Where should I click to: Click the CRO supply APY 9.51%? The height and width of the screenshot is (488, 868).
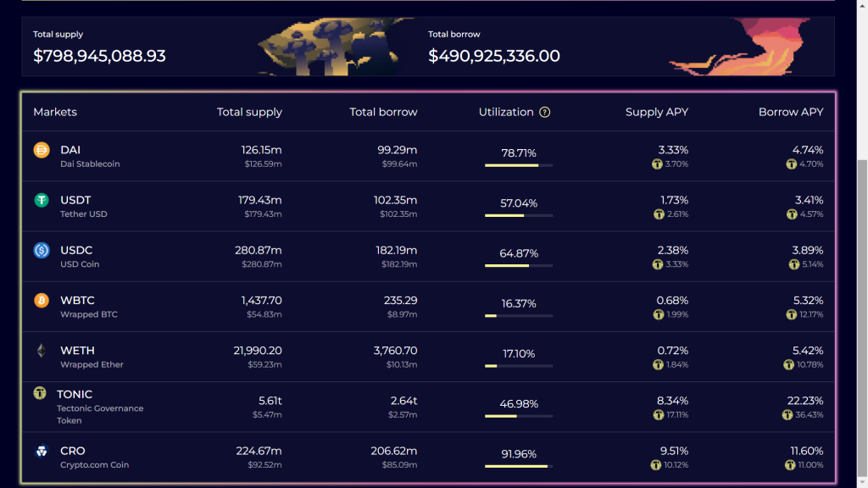pyautogui.click(x=674, y=451)
